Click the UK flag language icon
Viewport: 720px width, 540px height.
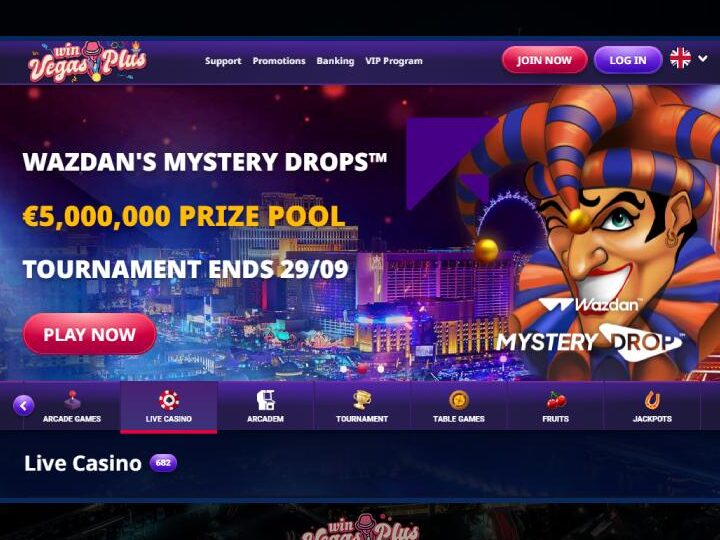click(x=680, y=59)
